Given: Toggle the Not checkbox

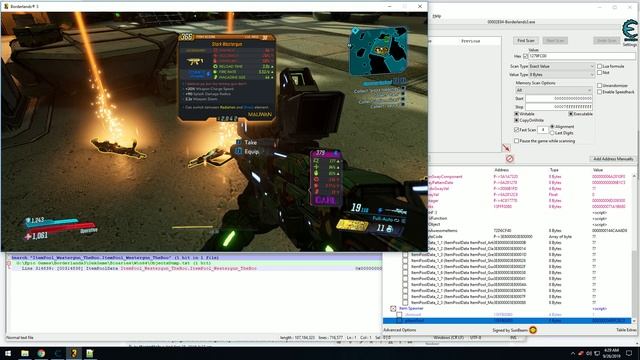Looking at the screenshot, I should (600, 73).
